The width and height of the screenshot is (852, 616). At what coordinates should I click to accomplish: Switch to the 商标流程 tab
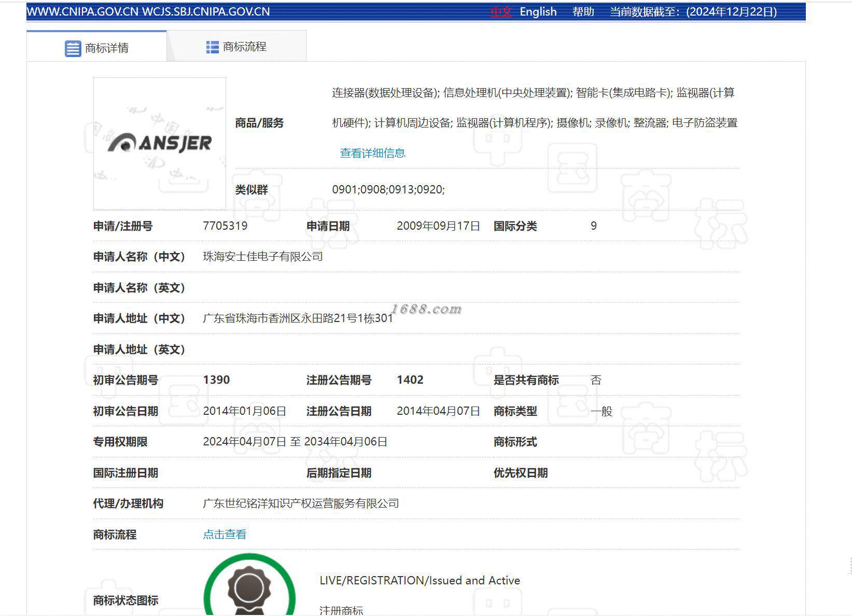tap(236, 47)
